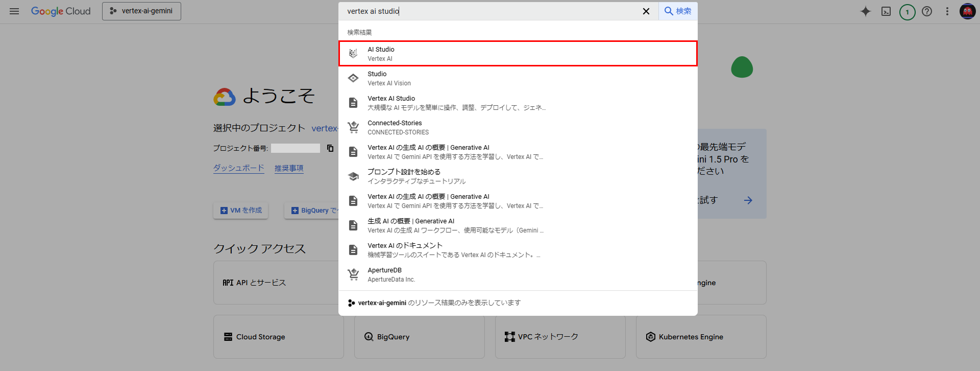
Task: Open VPC ネットワーク quick access card
Action: (x=560, y=337)
